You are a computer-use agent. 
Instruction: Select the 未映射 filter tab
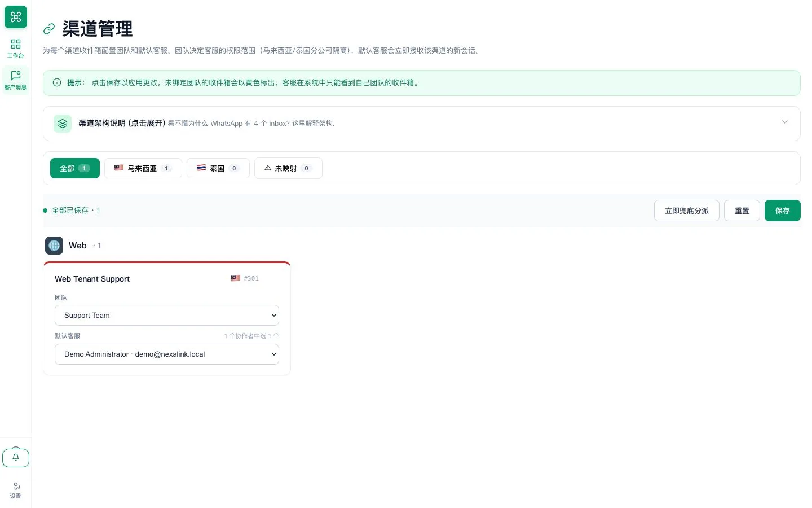[x=288, y=168]
